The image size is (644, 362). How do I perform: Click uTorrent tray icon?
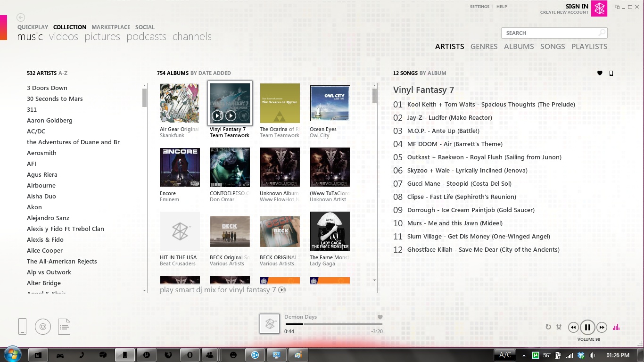click(536, 355)
